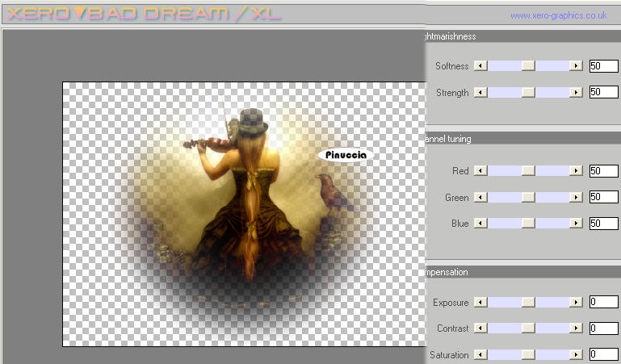The height and width of the screenshot is (364, 621).
Task: Increase Red with right arrow
Action: click(576, 170)
